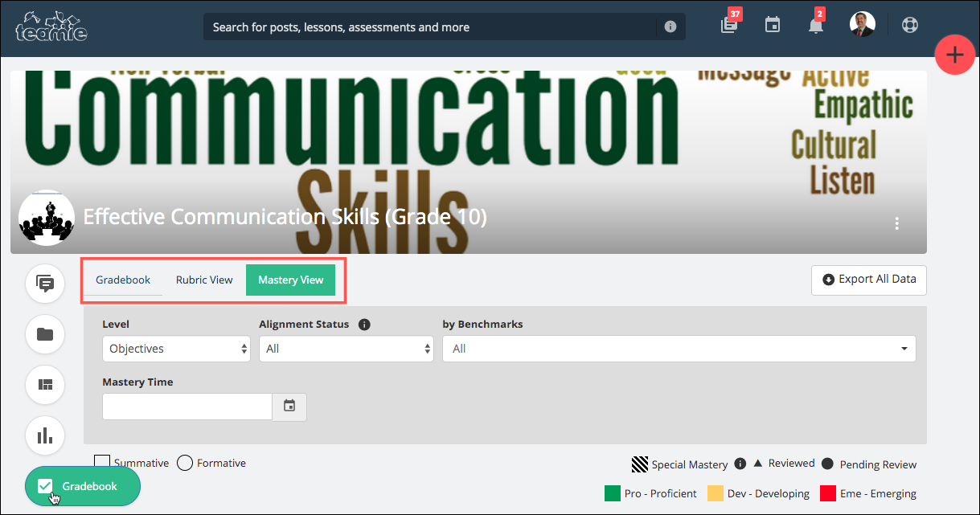Click the "Pro - Proficient" legend text
This screenshot has width=980, height=515.
pos(661,494)
